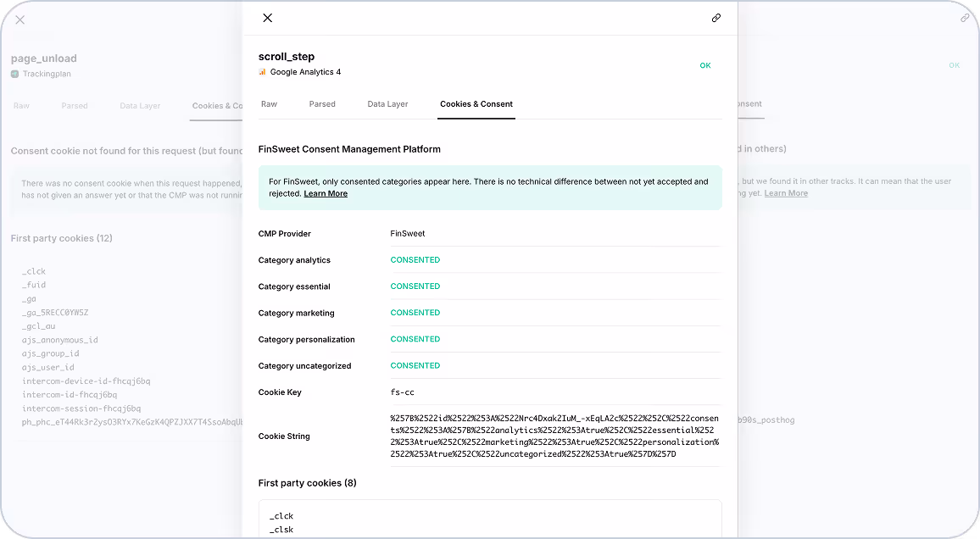
Task: Click the _clck cookie in scroll_step list
Action: pyautogui.click(x=281, y=516)
